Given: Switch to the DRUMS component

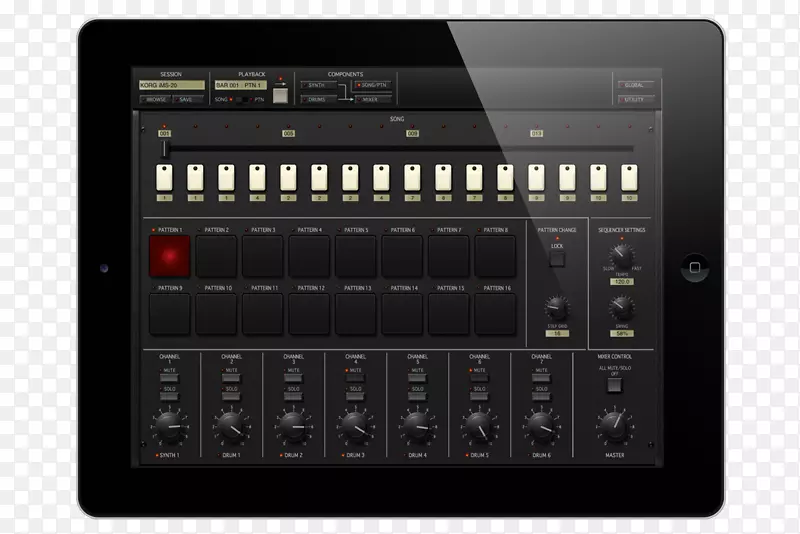Looking at the screenshot, I should point(318,99).
